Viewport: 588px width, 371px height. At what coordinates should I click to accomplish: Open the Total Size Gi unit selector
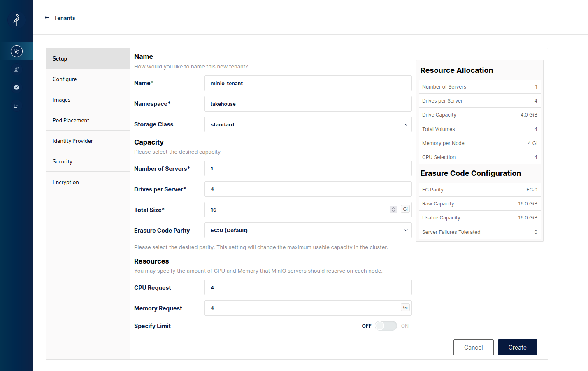pos(405,209)
